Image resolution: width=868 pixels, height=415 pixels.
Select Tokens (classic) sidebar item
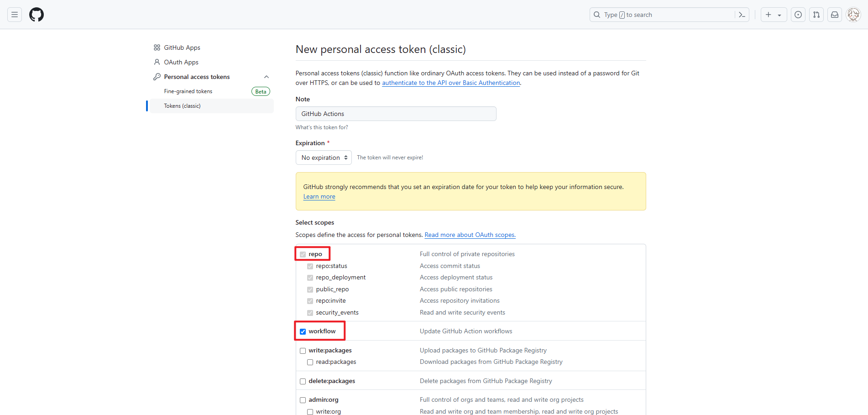tap(212, 106)
